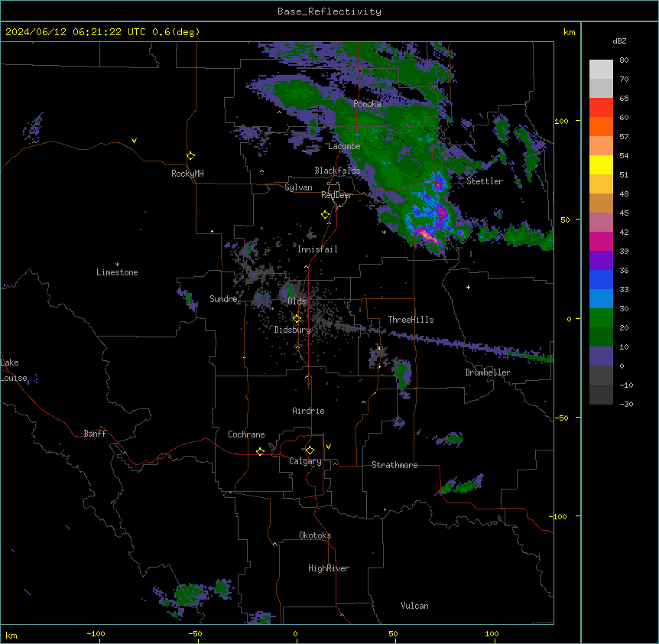This screenshot has width=659, height=644.
Task: Click the Innisfail city label
Action: [317, 249]
